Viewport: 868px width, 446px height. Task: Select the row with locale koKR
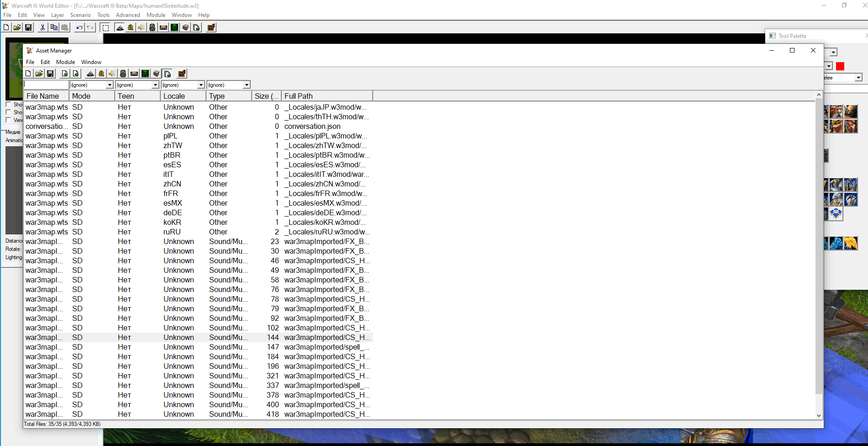[x=198, y=222]
